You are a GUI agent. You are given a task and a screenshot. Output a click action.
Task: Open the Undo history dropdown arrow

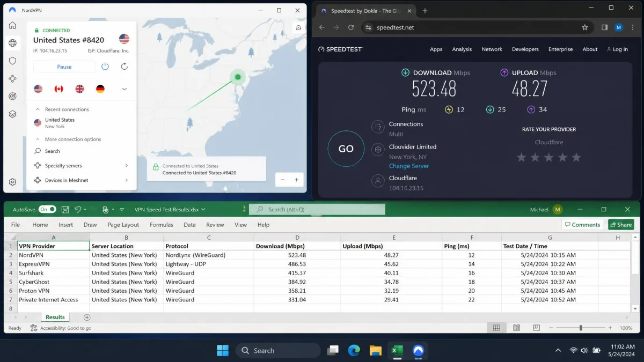coord(86,210)
